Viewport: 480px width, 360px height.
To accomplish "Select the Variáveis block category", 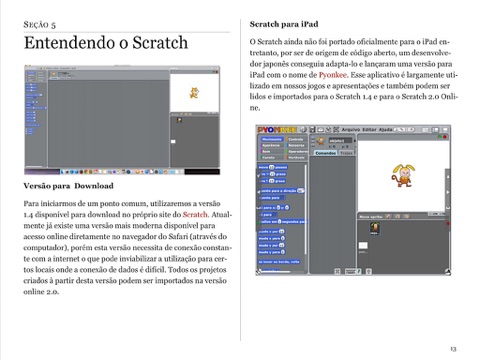I will click(x=296, y=157).
